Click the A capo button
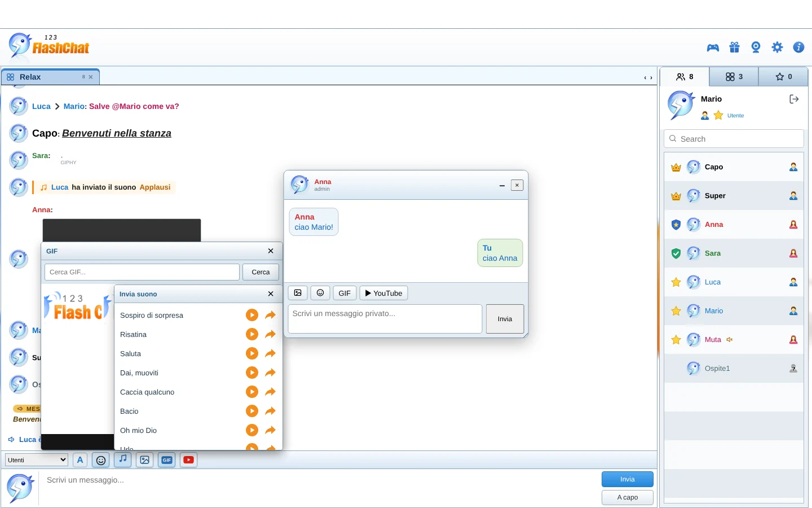 click(628, 497)
